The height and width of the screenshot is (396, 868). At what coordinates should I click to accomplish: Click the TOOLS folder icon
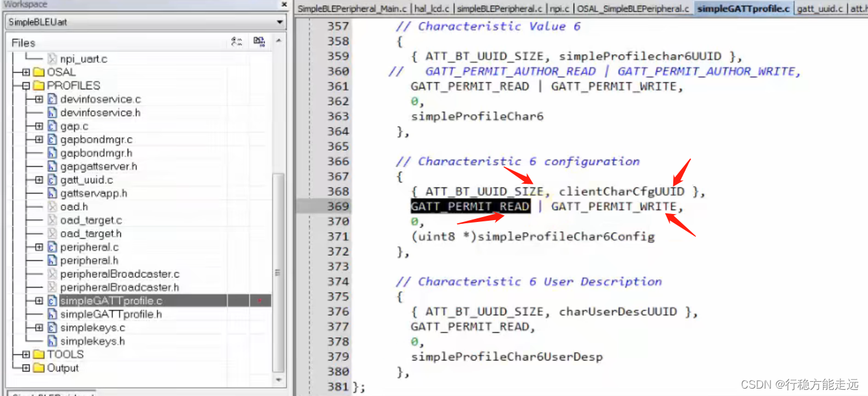click(39, 354)
